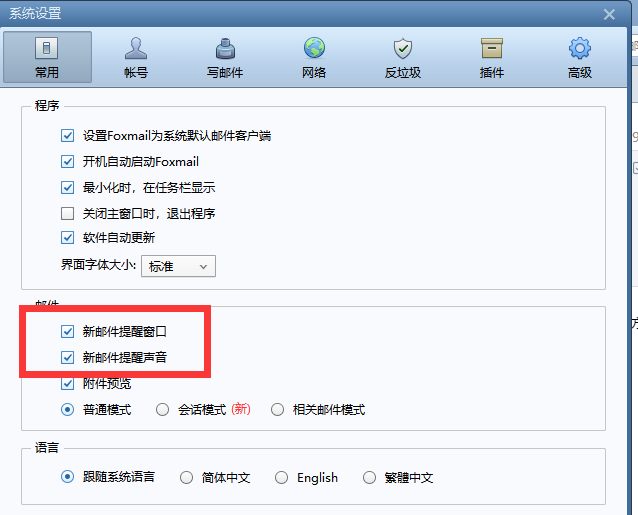Image resolution: width=638 pixels, height=515 pixels.
Task: Enable 关闭主窗口时，退出程序 checkbox
Action: [68, 213]
